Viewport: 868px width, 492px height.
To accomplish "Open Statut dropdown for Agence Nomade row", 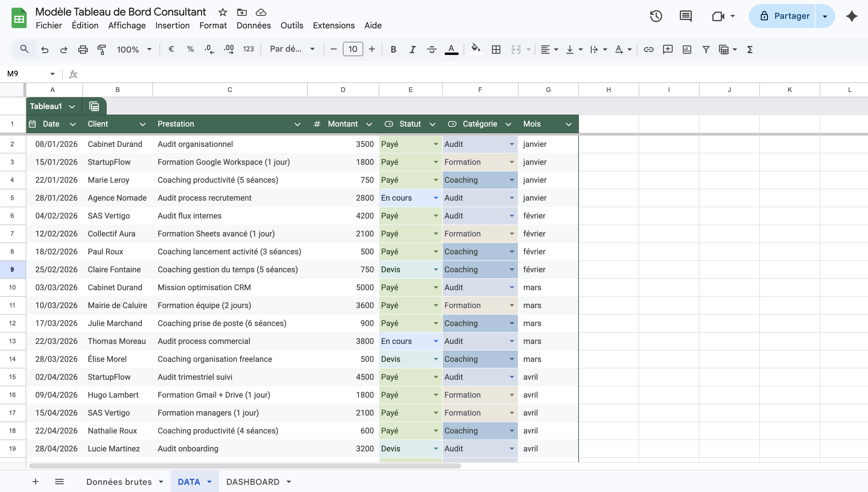I will 436,198.
